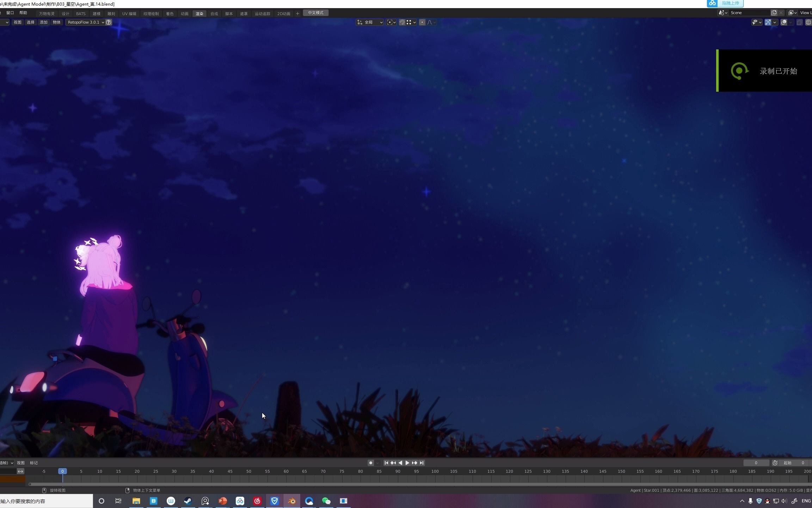Toggle the viewport overlays icon
This screenshot has width=812, height=508.
(784, 22)
